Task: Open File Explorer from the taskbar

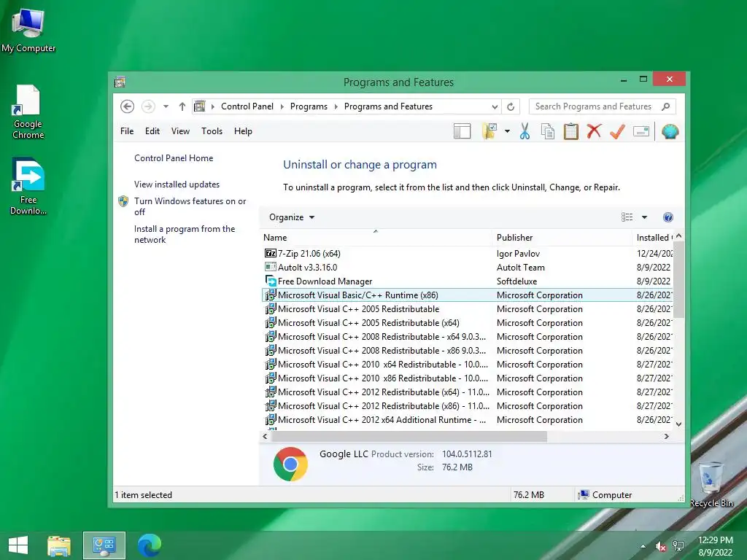Action: (59, 545)
